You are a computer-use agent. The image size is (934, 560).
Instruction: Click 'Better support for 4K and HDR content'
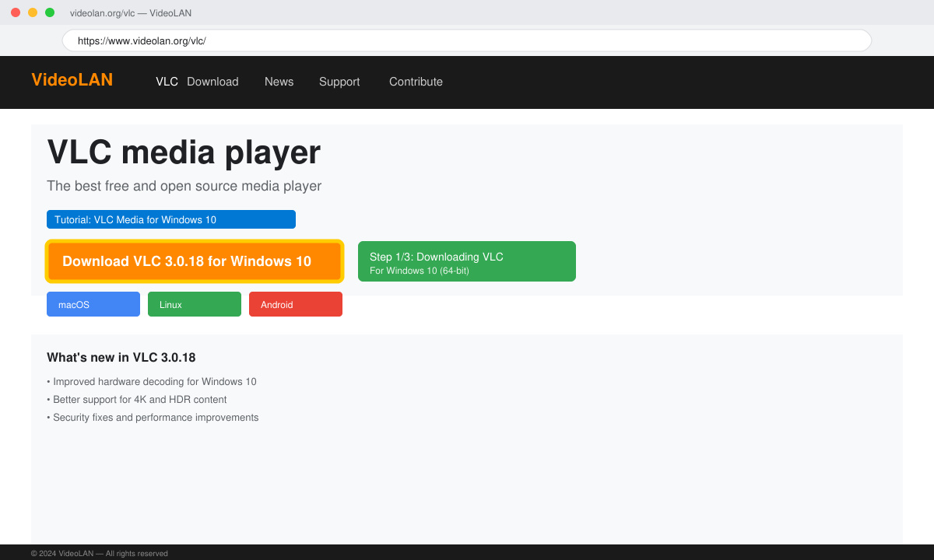(137, 400)
